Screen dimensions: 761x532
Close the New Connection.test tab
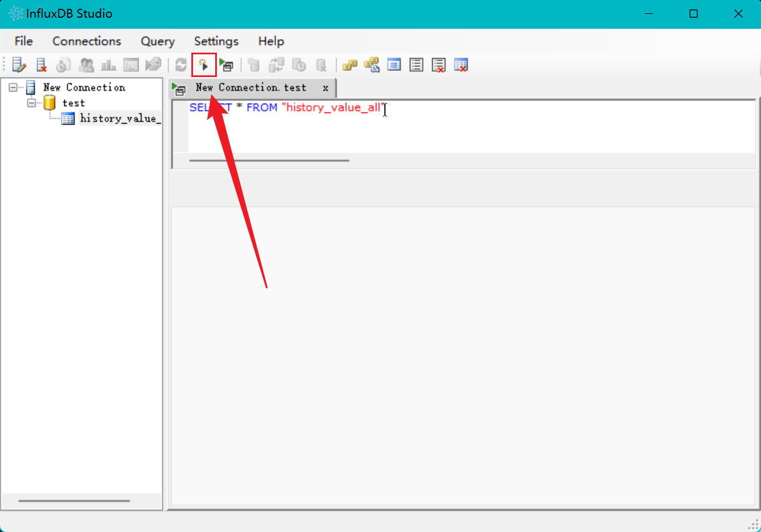(x=326, y=88)
